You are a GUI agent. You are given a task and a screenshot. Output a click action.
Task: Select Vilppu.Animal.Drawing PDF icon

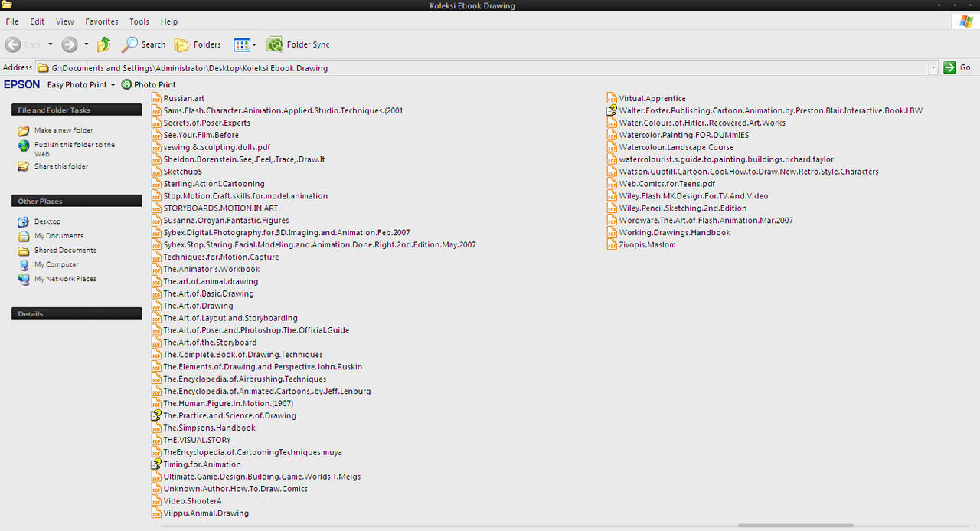pyautogui.click(x=156, y=513)
